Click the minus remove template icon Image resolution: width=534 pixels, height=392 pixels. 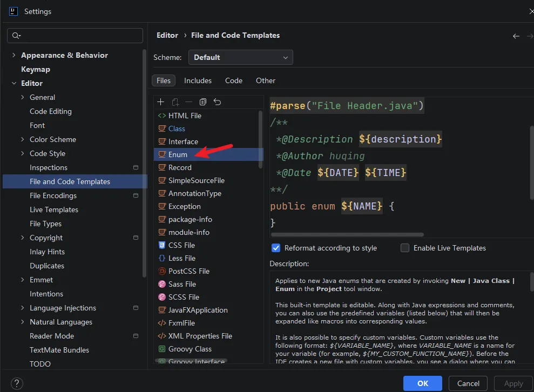point(188,102)
